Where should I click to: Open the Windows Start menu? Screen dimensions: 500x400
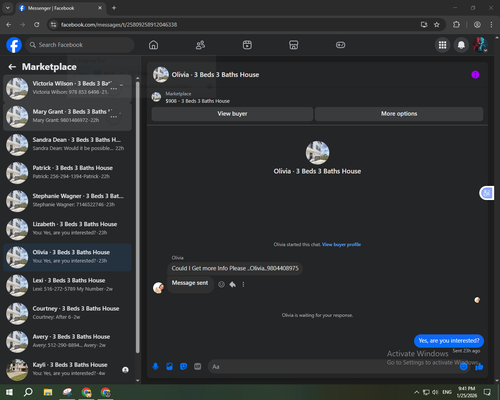click(x=9, y=392)
